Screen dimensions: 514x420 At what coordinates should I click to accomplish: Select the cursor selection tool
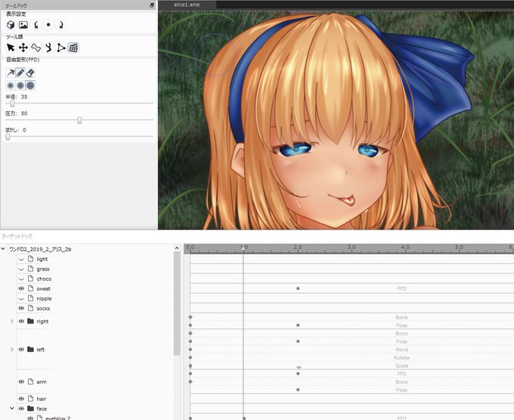[11, 48]
